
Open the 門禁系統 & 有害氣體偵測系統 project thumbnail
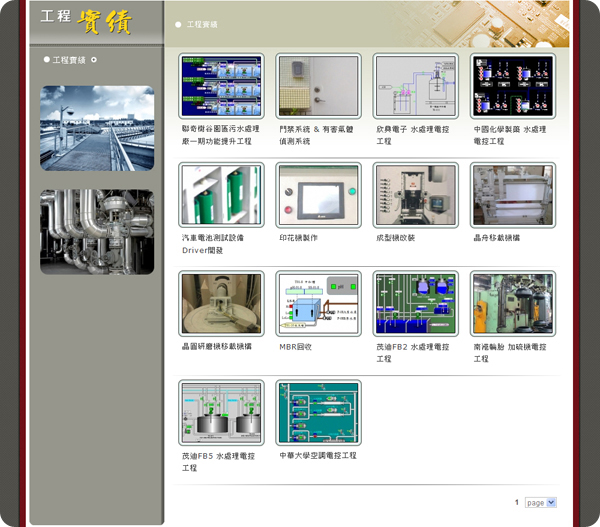(x=318, y=87)
